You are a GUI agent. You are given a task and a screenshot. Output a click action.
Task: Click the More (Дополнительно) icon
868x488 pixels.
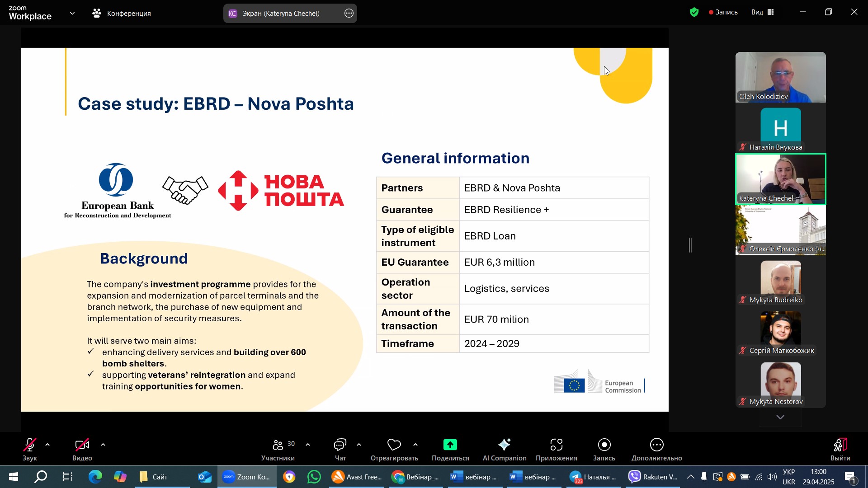[656, 446]
